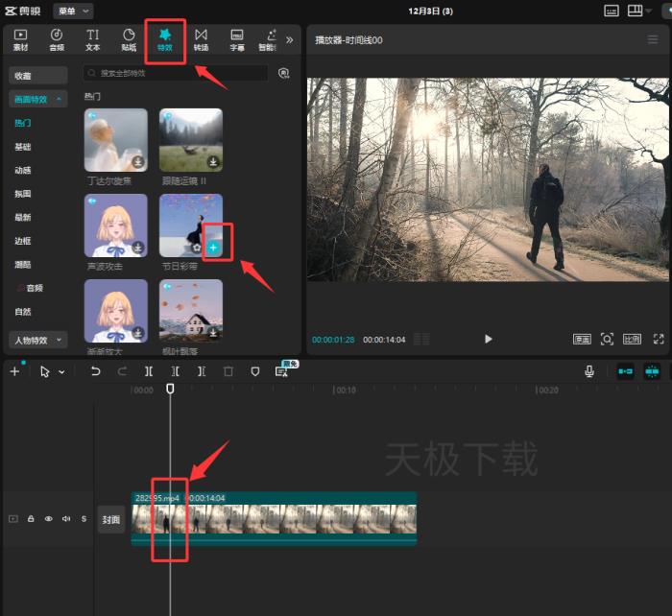
Task: Add the 节日彩带 effect with plus button
Action: (x=214, y=248)
